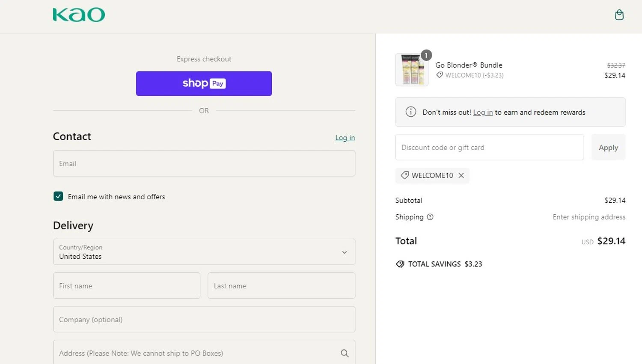This screenshot has width=642, height=364.
Task: Focus the Company (optional) field
Action: pyautogui.click(x=204, y=319)
